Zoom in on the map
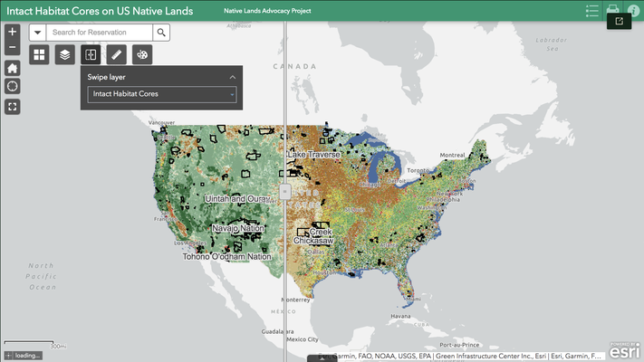644x362 pixels. pos(12,31)
